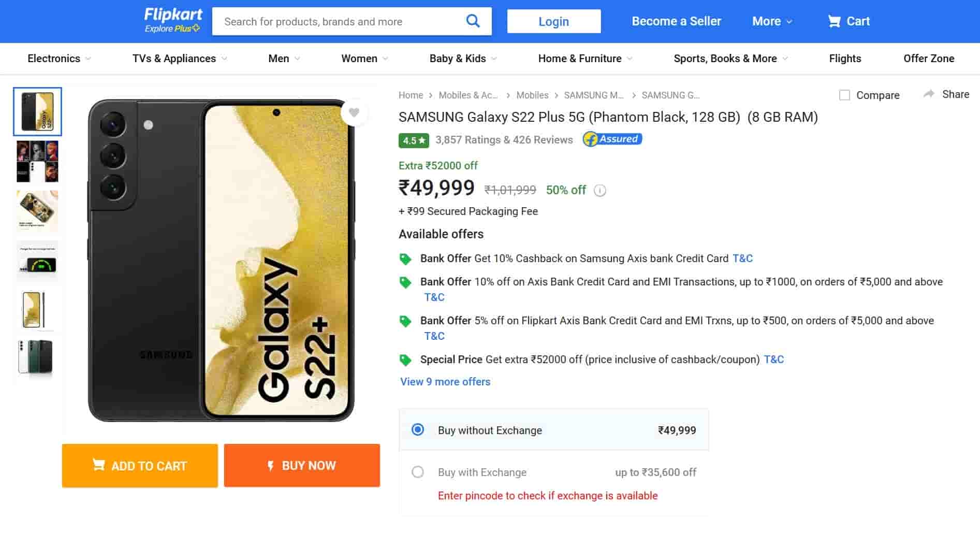Image resolution: width=980 pixels, height=546 pixels.
Task: Open View 9 more offers link
Action: 445,382
